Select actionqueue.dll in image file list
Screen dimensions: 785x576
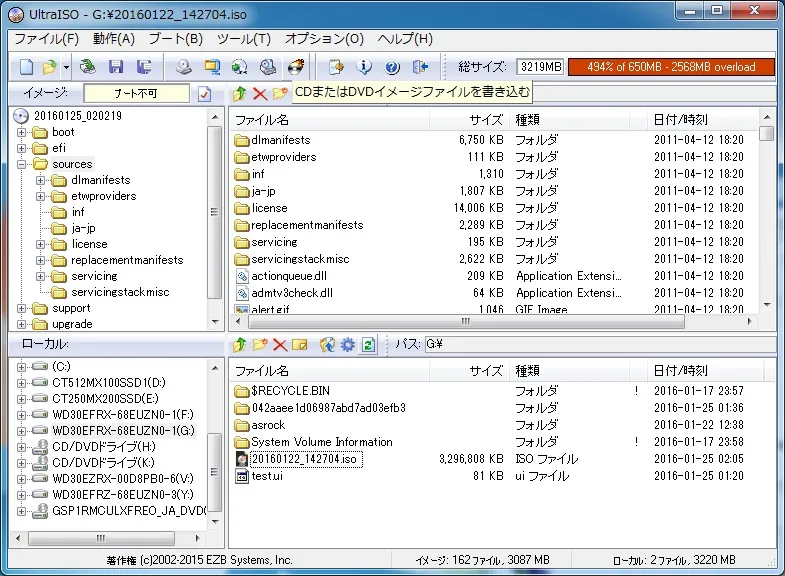coord(289,276)
